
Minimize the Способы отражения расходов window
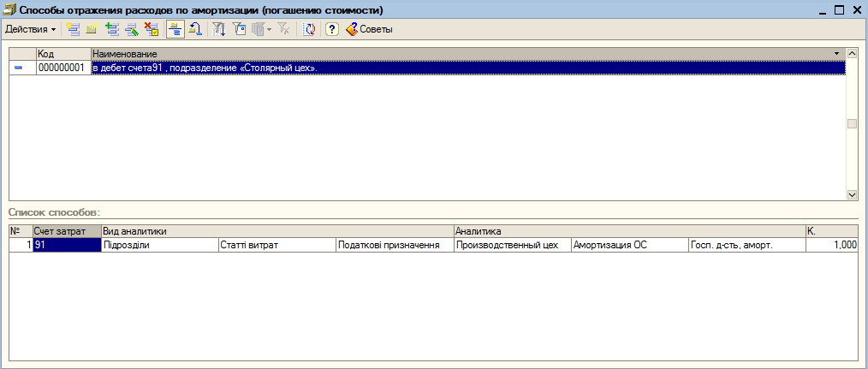[x=823, y=10]
